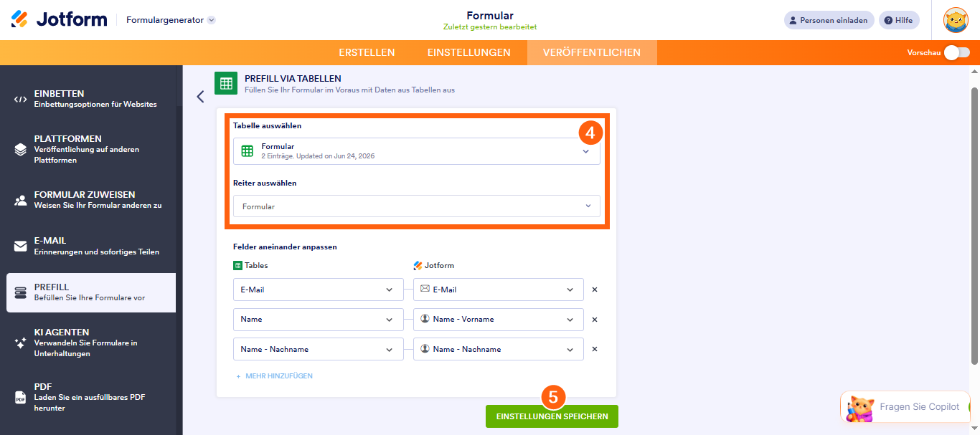The height and width of the screenshot is (435, 980).
Task: Click the Jotform logo
Action: point(59,19)
